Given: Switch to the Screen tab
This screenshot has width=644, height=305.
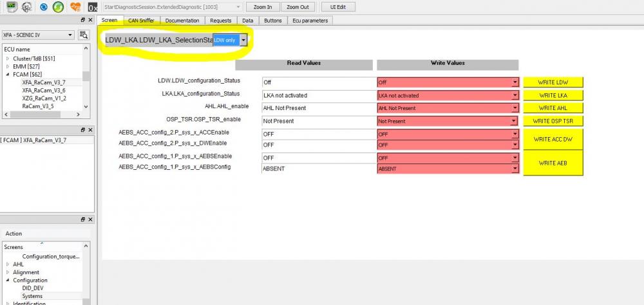Looking at the screenshot, I should tap(109, 20).
